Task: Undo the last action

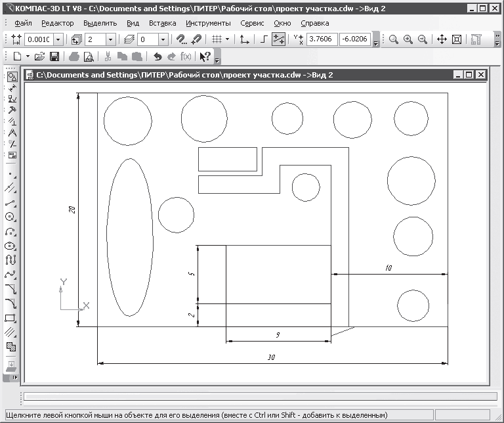Action: click(x=157, y=56)
